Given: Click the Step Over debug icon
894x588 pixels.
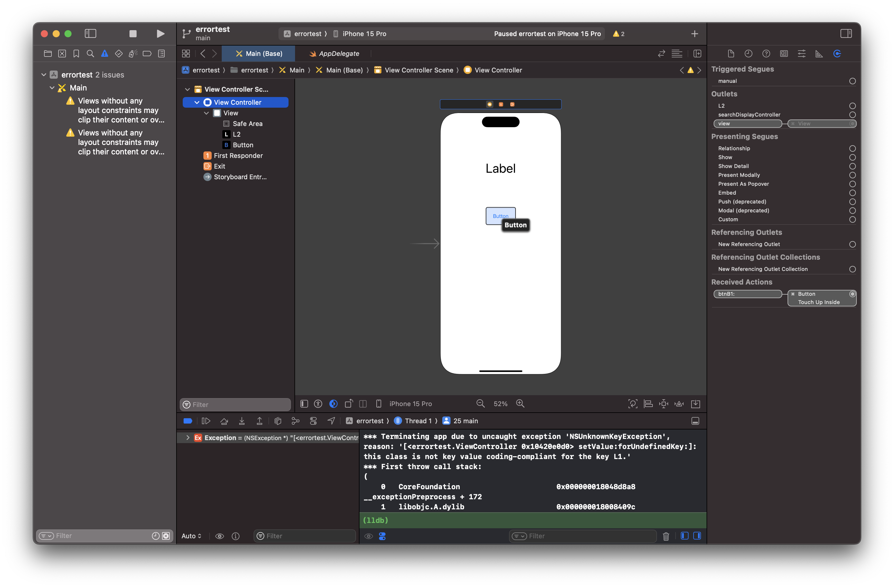Looking at the screenshot, I should 224,421.
